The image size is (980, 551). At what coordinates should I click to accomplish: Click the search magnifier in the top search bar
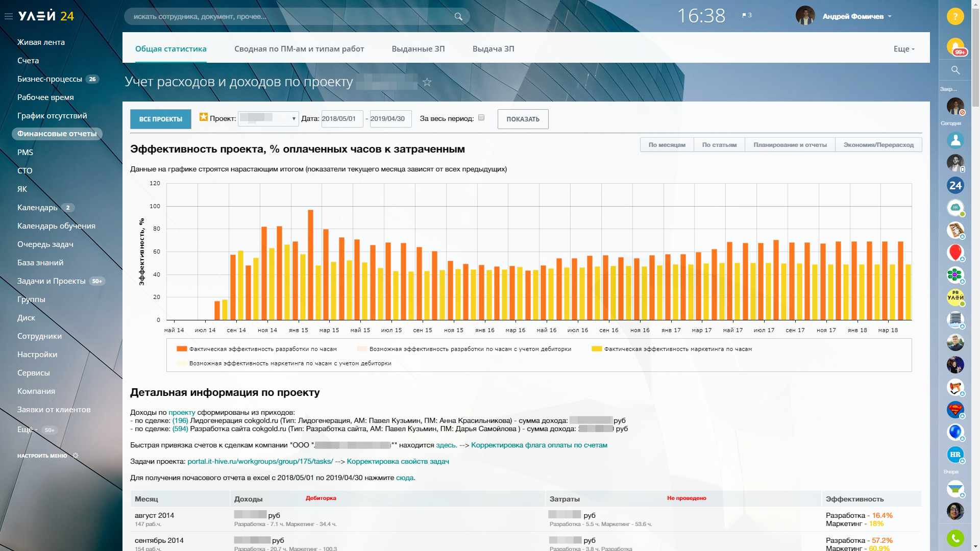[458, 16]
